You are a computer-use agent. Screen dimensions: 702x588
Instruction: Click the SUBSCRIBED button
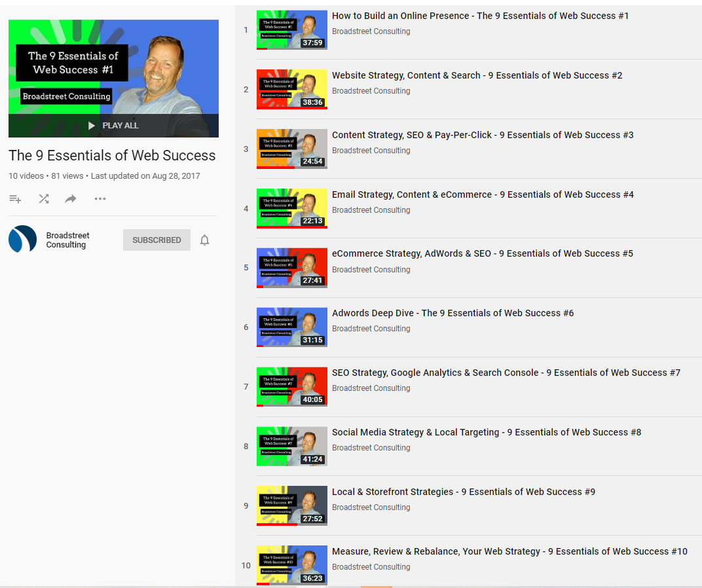157,240
